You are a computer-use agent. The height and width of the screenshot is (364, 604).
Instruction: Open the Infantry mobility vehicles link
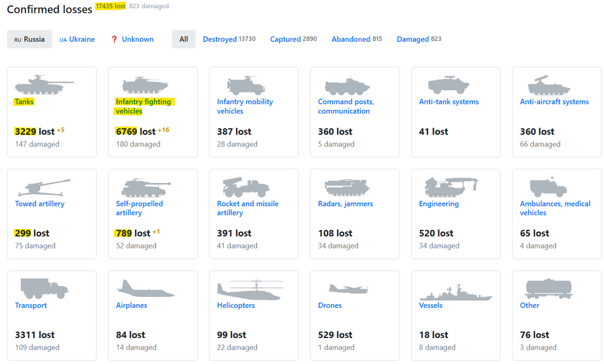coord(245,106)
